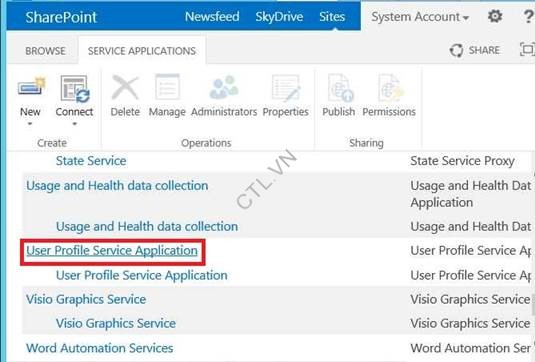Screen dimensions: 535x362
Task: Open the top-level Usage and Health data collection link
Action: tap(117, 186)
